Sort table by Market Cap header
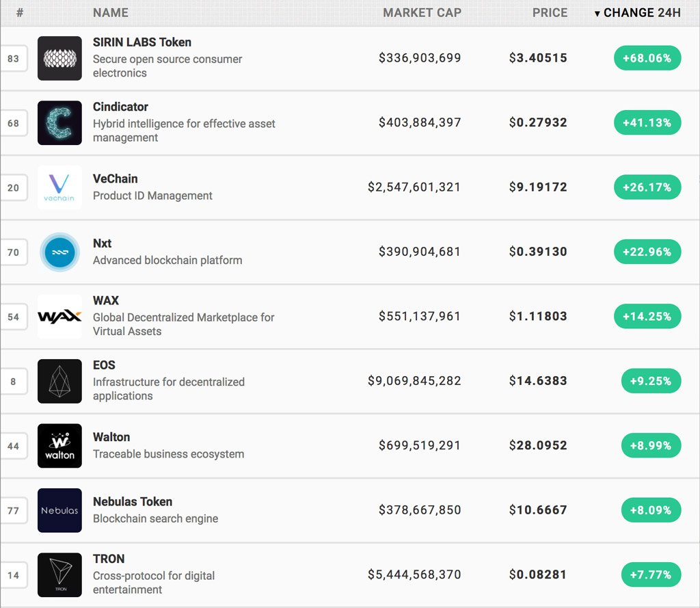 tap(422, 13)
